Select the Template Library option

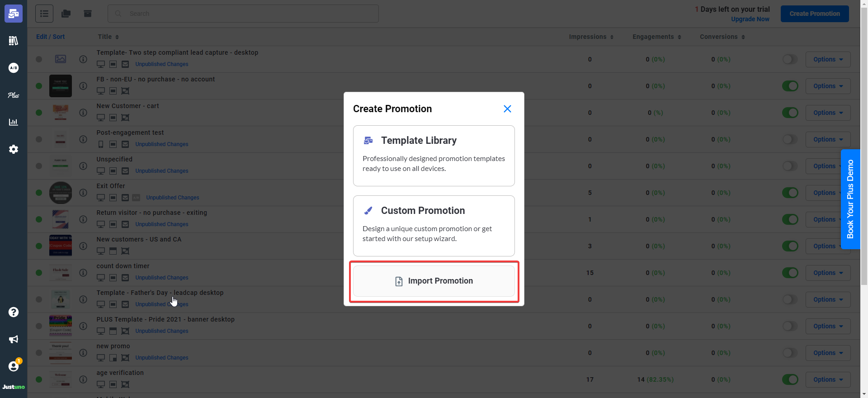pyautogui.click(x=434, y=156)
